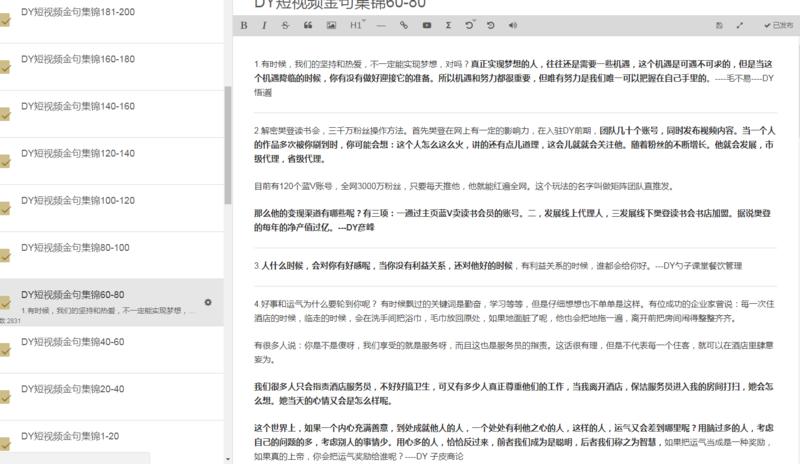Insert an image into the note
The height and width of the screenshot is (464, 800).
(331, 25)
